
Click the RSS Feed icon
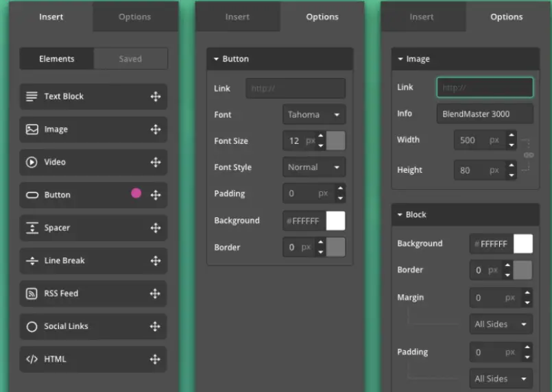(x=32, y=293)
